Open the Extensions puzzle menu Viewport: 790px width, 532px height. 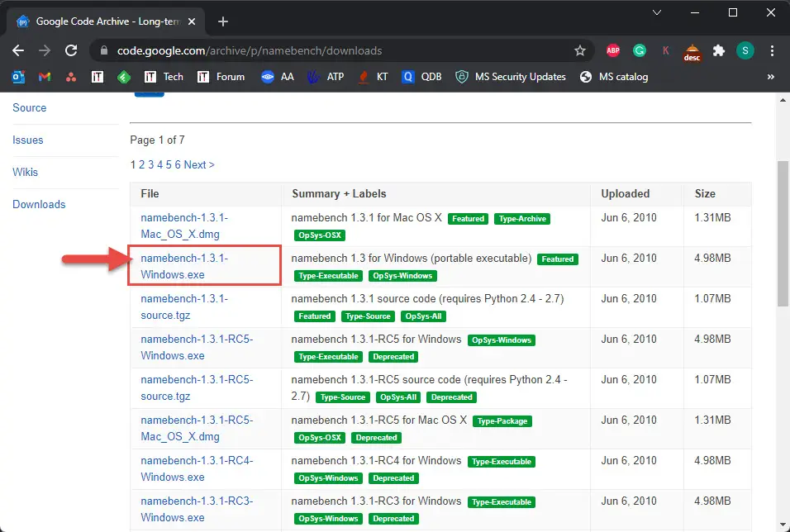[x=718, y=50]
